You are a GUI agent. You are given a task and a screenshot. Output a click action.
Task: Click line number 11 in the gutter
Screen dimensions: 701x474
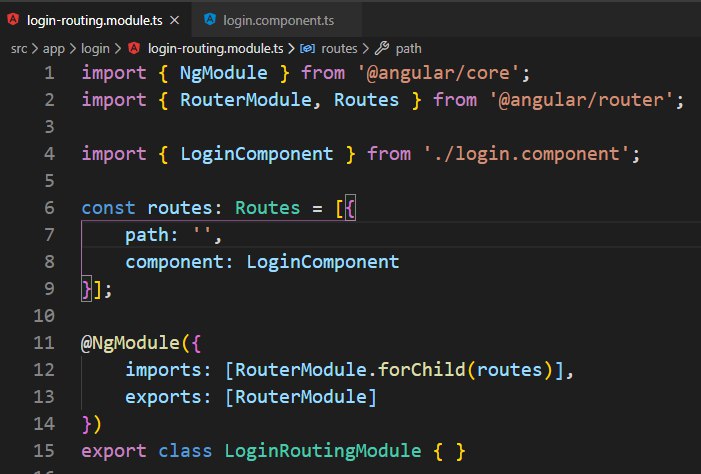point(44,343)
